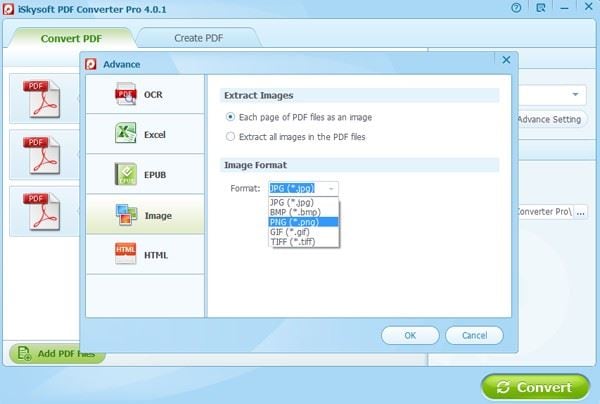Choose BMP (*.bmp) from the list

coord(304,212)
